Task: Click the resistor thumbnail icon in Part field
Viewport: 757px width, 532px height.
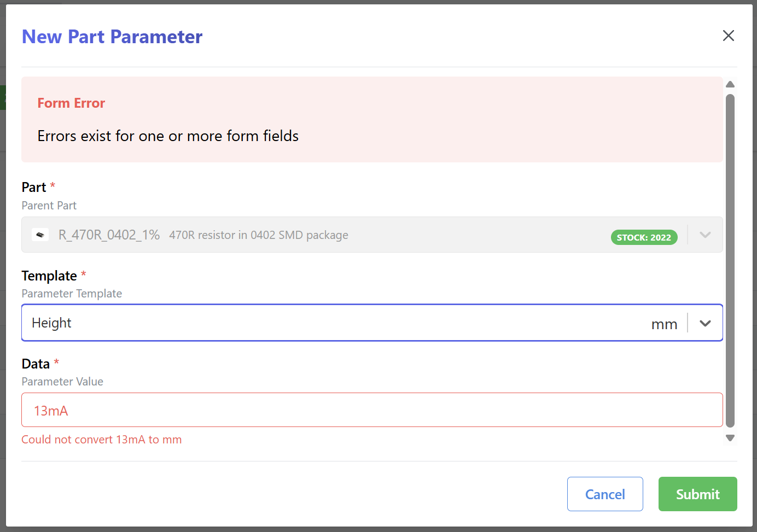Action: 40,235
